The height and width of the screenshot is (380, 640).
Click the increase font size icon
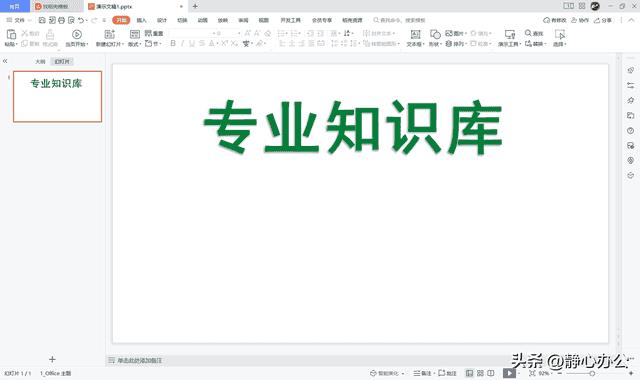[247, 33]
